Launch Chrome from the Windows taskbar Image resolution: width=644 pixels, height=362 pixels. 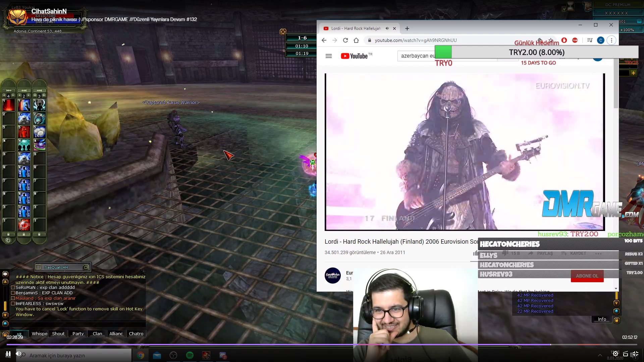tap(141, 355)
